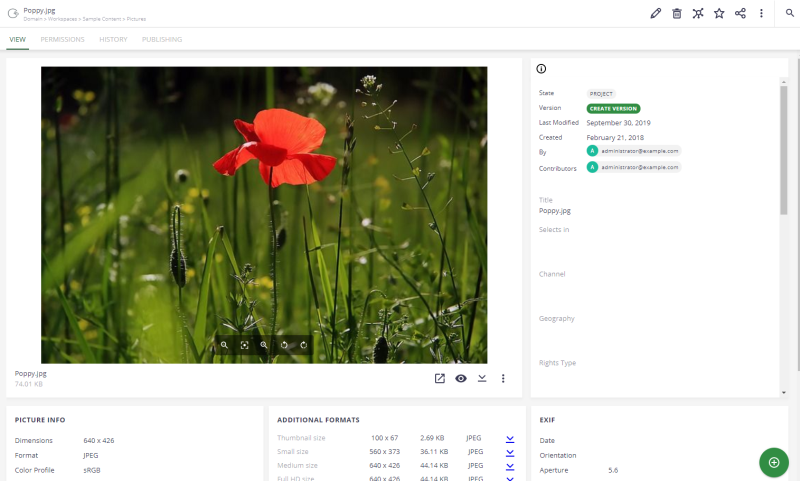This screenshot has height=481, width=800.
Task: Click the Create Version button
Action: (613, 109)
